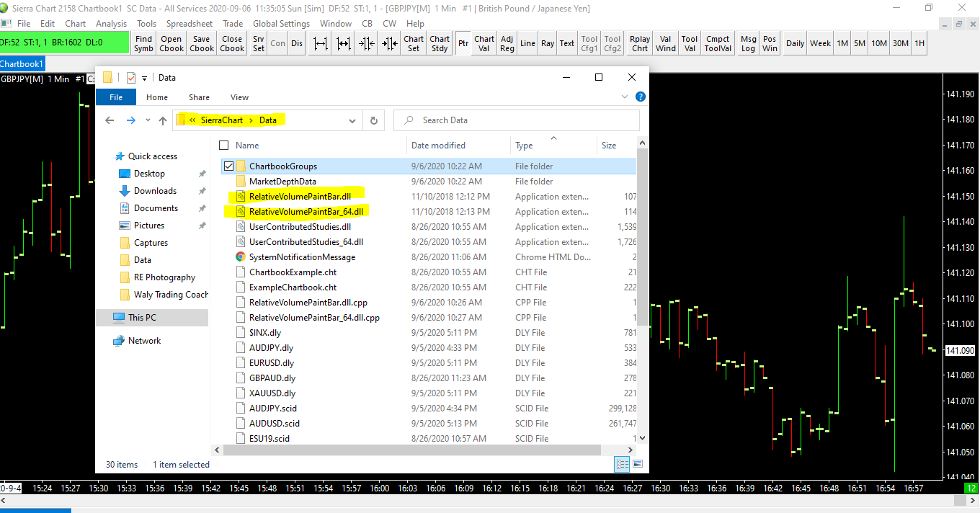Go up one folder level arrow
The image size is (980, 513).
pos(163,120)
